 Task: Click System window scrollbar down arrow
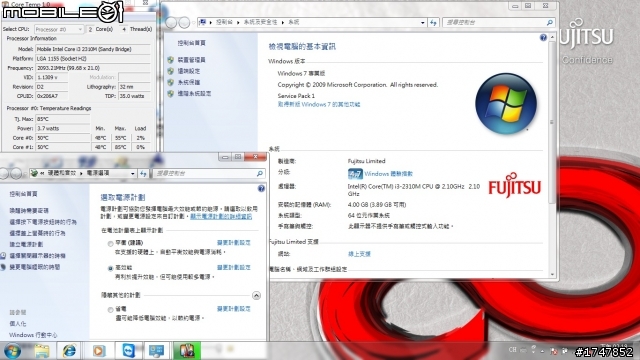(x=552, y=275)
